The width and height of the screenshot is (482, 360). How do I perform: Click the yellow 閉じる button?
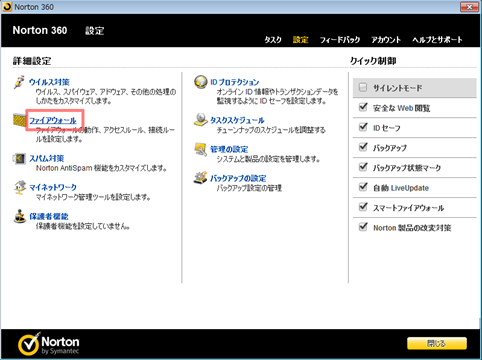click(x=437, y=343)
